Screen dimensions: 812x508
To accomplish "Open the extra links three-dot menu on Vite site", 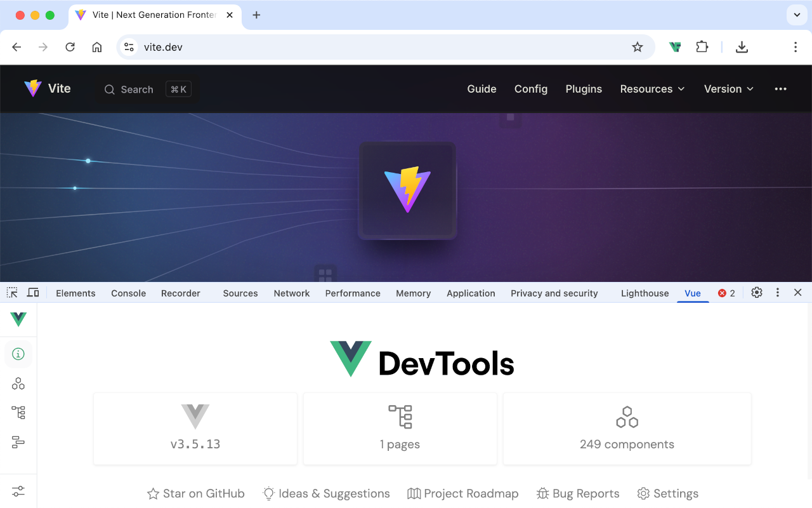I will tap(781, 89).
